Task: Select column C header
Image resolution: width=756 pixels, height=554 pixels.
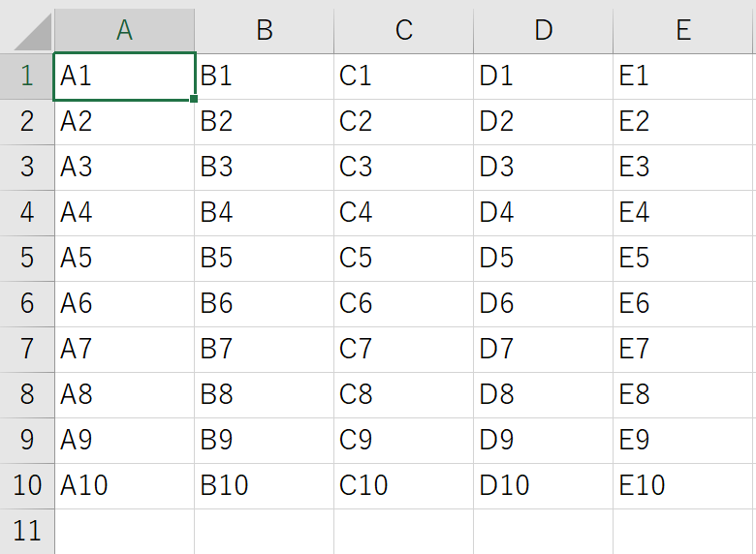Action: pyautogui.click(x=403, y=30)
